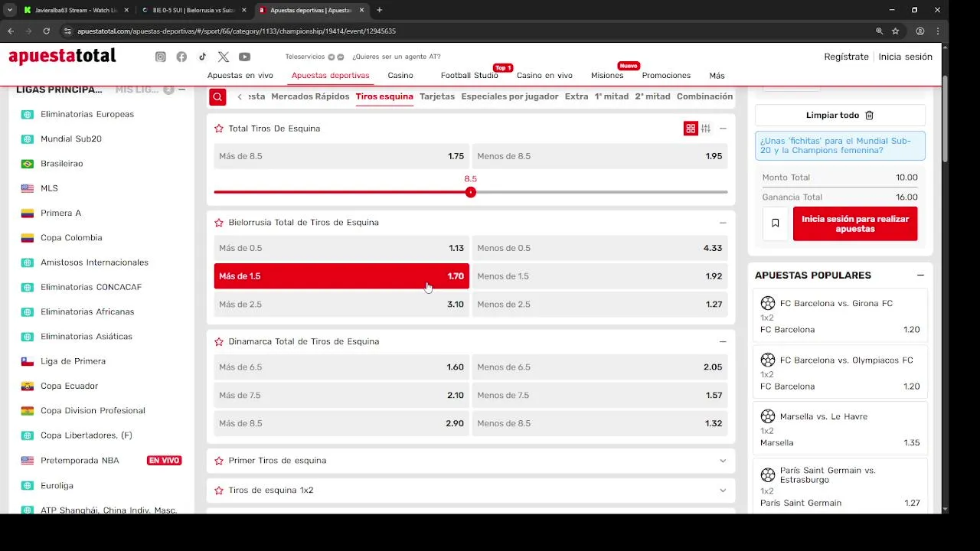Favorite the Total Tiros De Esquina market
This screenshot has width=980, height=551.
(x=219, y=129)
